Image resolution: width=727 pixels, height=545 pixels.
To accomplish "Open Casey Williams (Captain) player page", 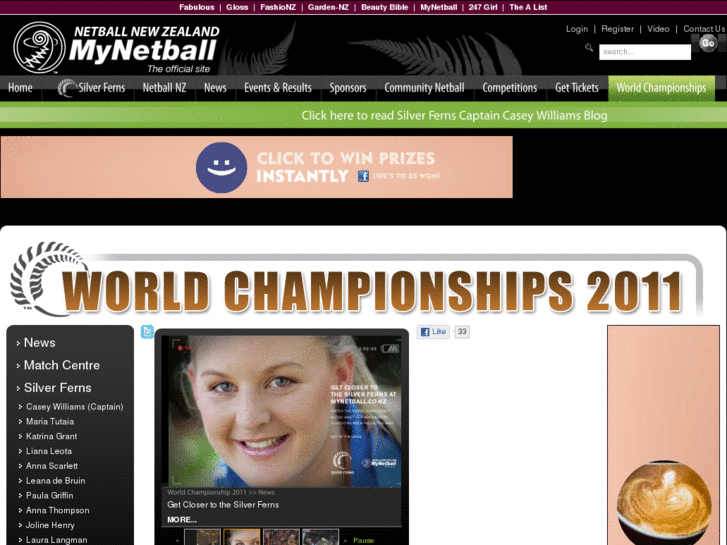I will tap(74, 407).
